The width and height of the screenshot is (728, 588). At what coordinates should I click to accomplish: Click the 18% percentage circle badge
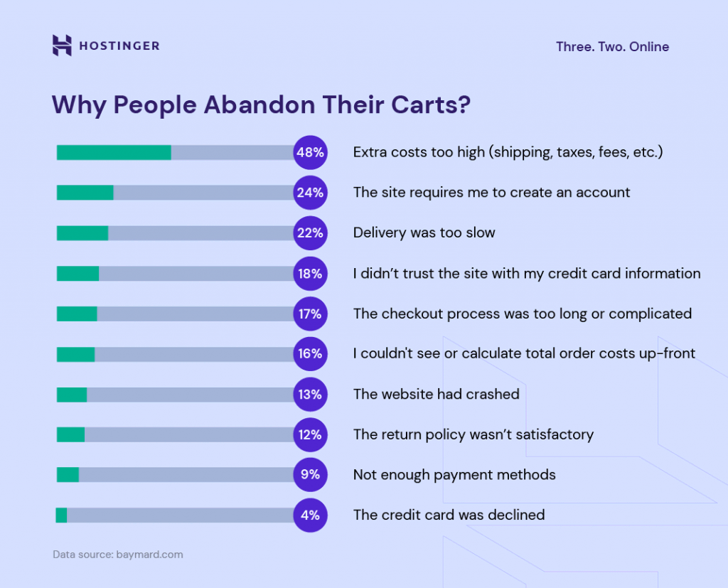(x=310, y=273)
